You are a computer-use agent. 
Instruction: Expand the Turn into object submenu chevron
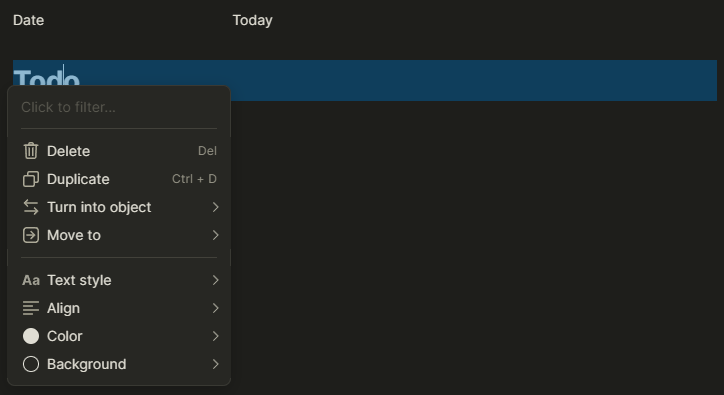[x=215, y=207]
